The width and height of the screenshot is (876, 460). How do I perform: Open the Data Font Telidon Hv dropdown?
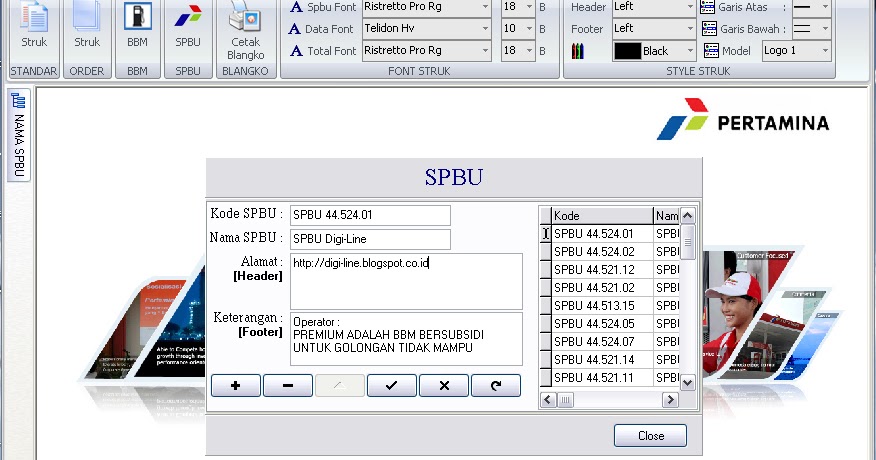[x=485, y=29]
